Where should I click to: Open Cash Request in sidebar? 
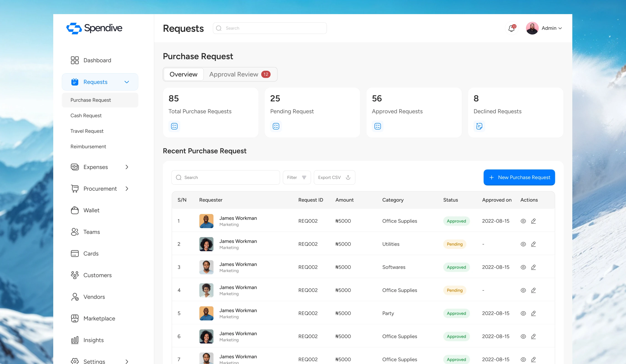coord(86,116)
